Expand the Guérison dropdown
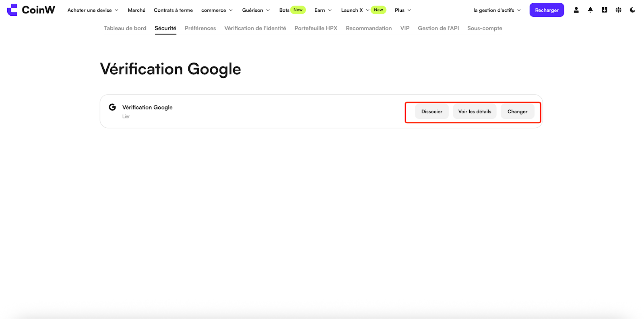The image size is (644, 319). coord(256,10)
